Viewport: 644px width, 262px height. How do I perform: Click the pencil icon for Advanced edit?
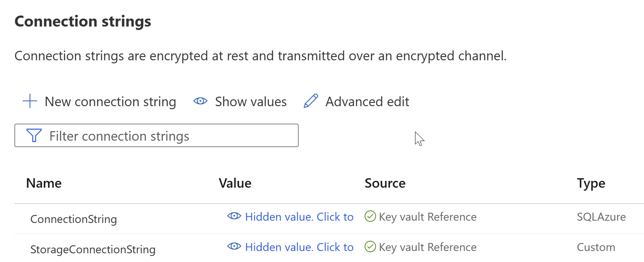(x=311, y=101)
